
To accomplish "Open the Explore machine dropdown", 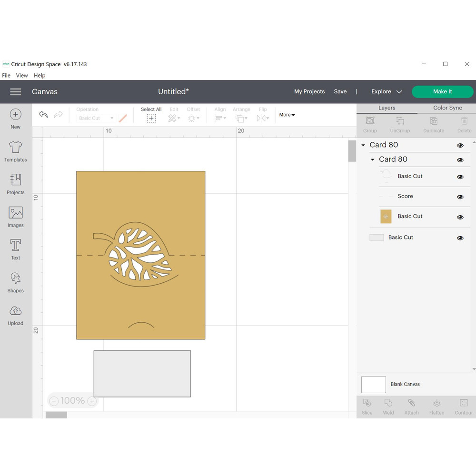I will click(x=387, y=92).
